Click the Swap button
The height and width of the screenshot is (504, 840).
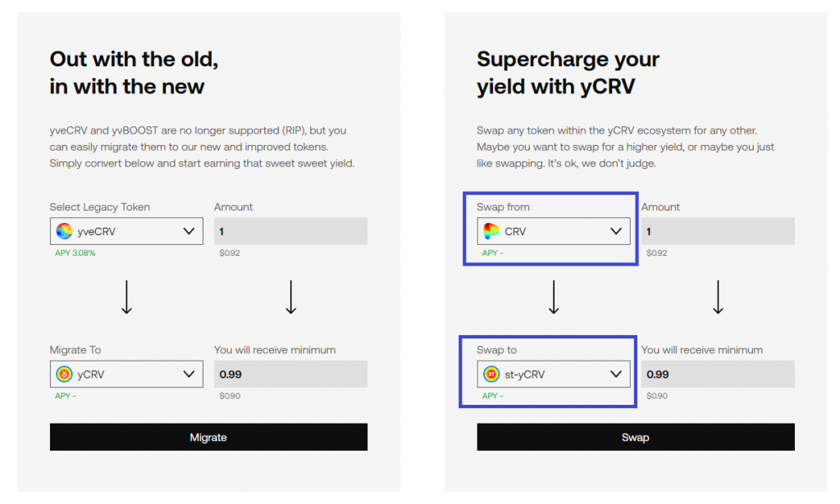pos(636,437)
